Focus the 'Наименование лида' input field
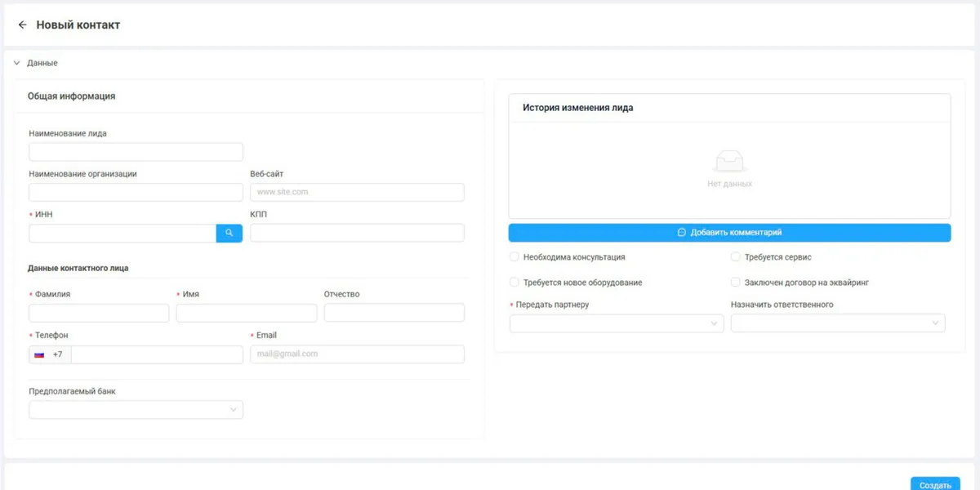 pyautogui.click(x=136, y=152)
